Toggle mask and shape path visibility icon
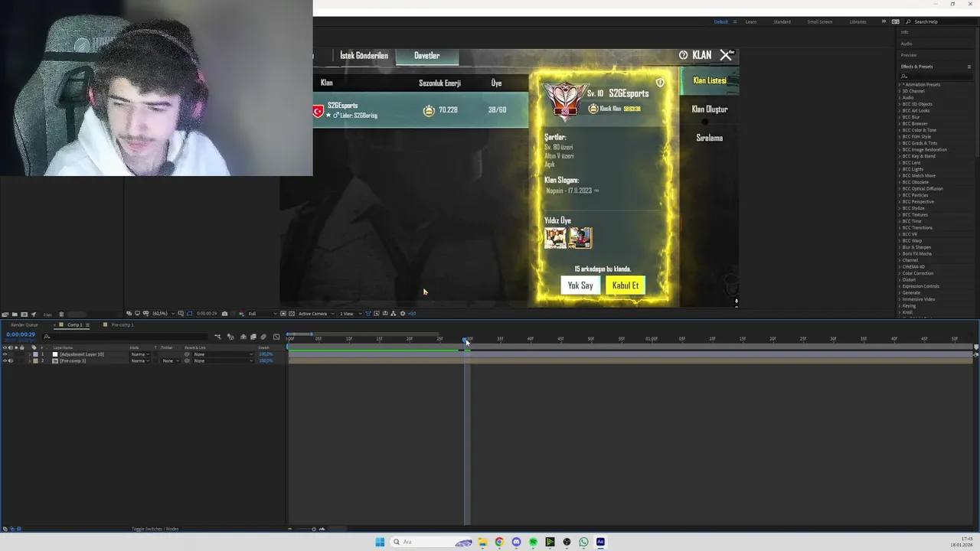 189,314
